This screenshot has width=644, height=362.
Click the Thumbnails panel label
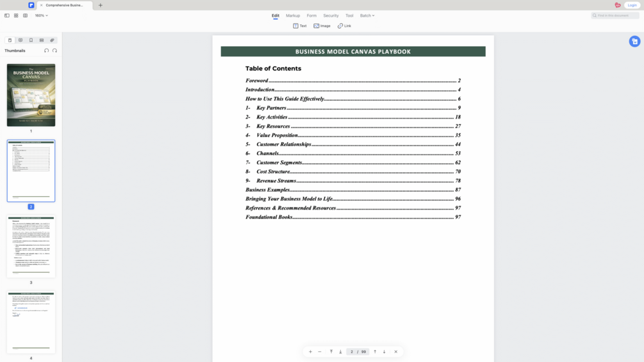[15, 51]
